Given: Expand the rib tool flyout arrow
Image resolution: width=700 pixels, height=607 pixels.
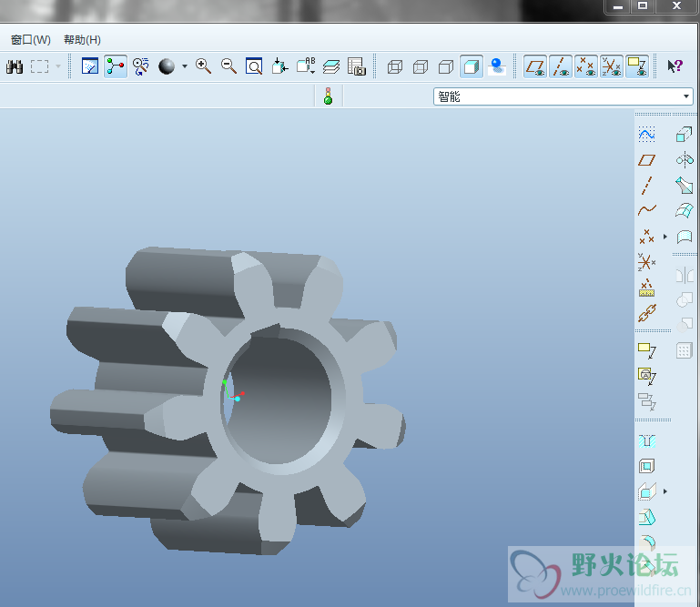Looking at the screenshot, I should tap(665, 491).
